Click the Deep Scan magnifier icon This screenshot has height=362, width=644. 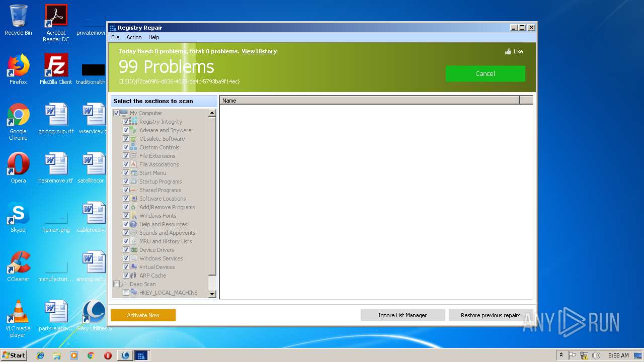coord(124,284)
